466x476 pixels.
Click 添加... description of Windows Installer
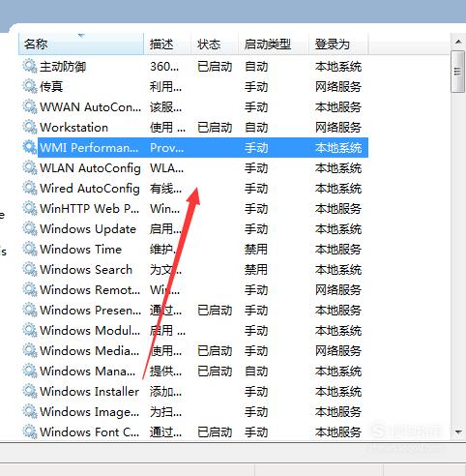coord(165,392)
